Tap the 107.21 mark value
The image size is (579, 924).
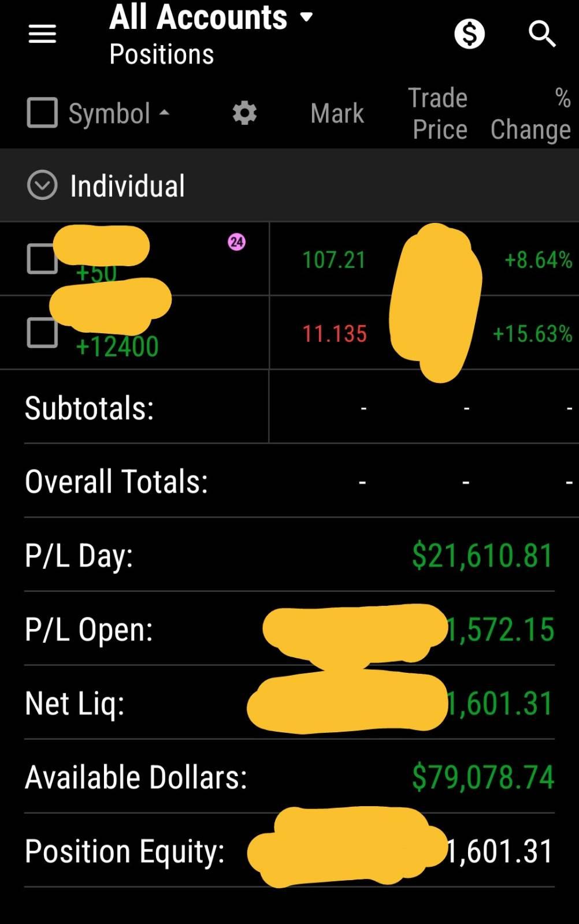click(x=334, y=260)
